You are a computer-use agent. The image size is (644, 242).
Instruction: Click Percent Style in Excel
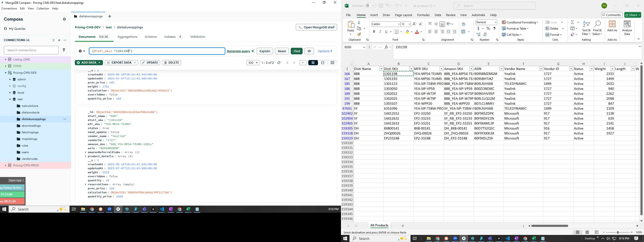point(488,29)
